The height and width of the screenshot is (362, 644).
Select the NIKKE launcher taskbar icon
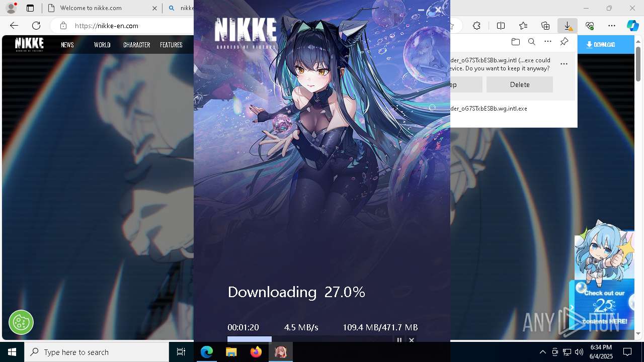pos(281,352)
